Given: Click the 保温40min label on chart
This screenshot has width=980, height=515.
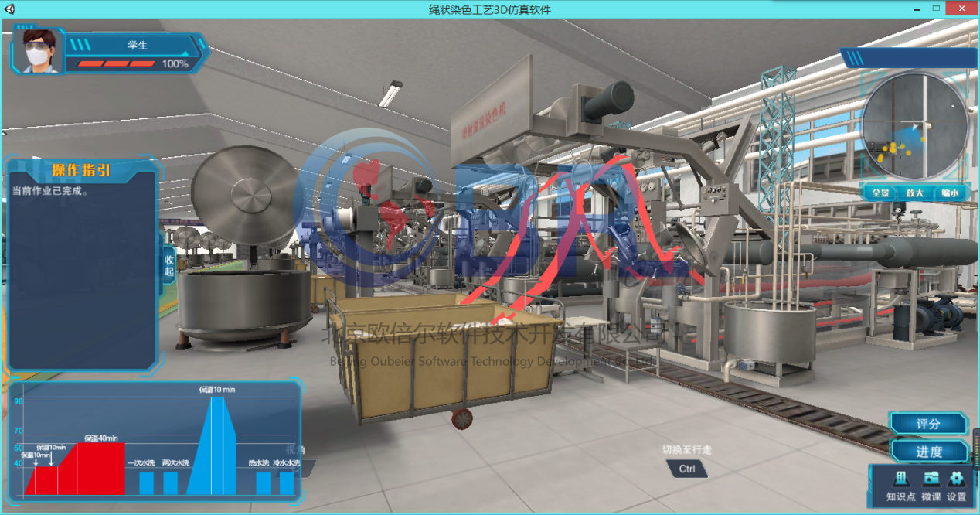Looking at the screenshot, I should coord(100,438).
